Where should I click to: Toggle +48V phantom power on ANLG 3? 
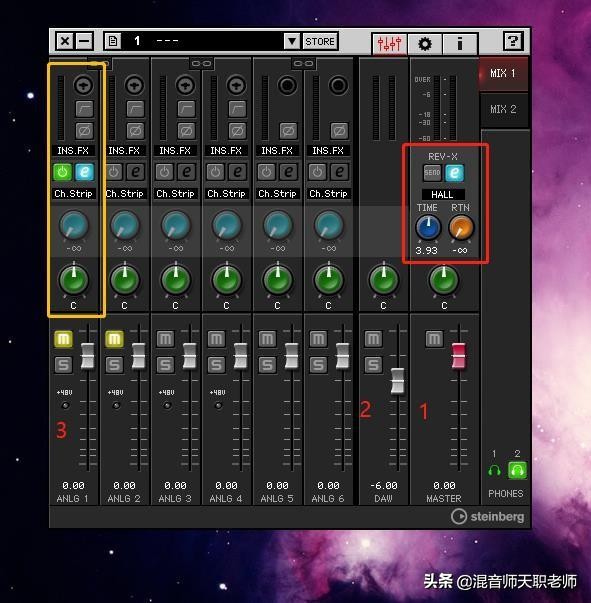click(x=167, y=405)
